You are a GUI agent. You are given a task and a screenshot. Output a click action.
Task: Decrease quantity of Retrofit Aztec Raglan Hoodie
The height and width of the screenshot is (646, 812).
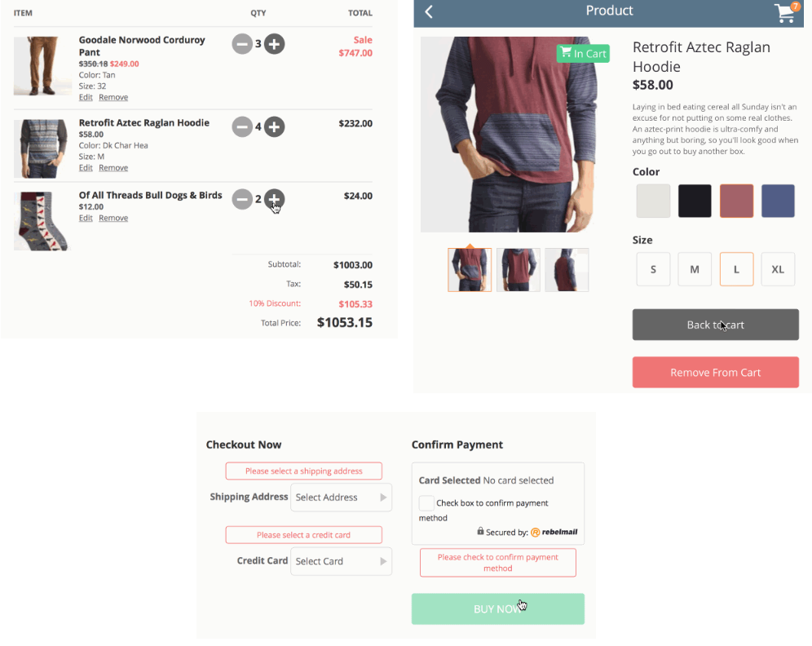pyautogui.click(x=242, y=127)
